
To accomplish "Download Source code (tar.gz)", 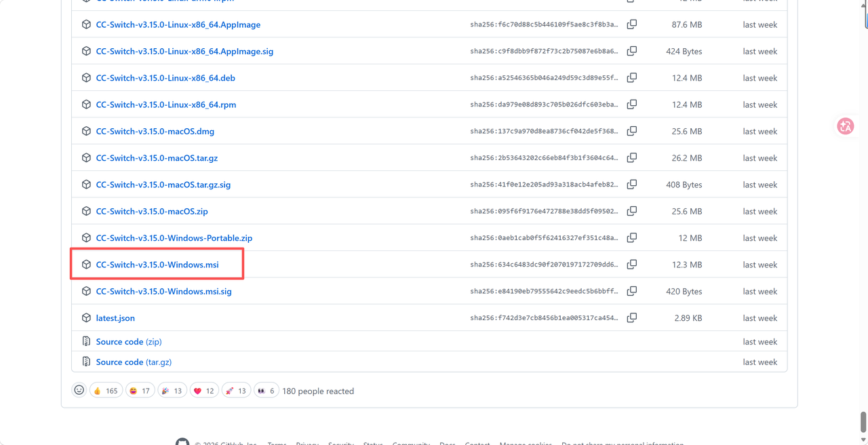I will click(134, 362).
